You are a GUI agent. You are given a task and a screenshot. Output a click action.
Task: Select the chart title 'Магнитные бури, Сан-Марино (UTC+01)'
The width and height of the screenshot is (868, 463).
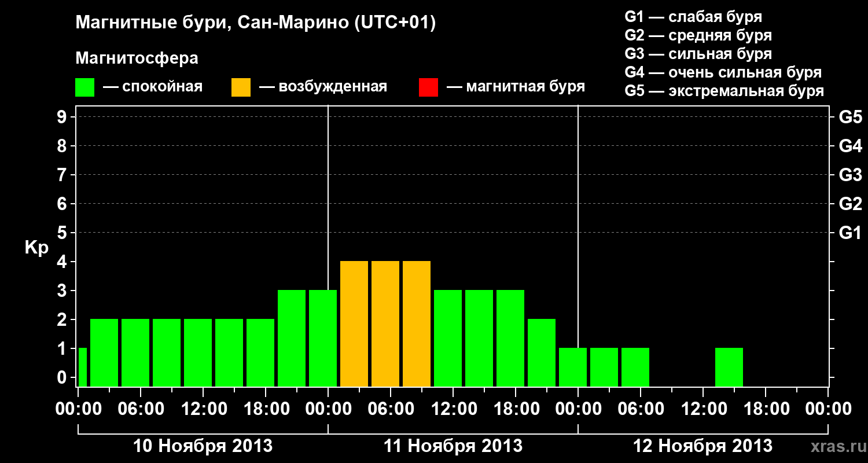click(255, 23)
